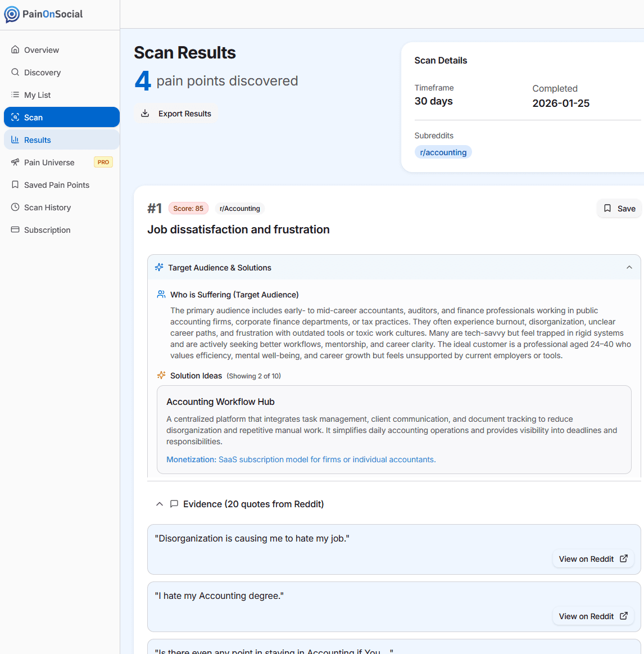Screen dimensions: 644x654
Task: Click the bookmark icon in the Save button
Action: click(x=607, y=208)
